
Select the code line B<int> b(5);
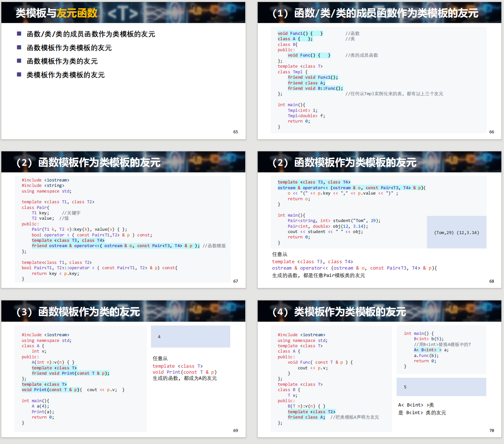point(429,339)
